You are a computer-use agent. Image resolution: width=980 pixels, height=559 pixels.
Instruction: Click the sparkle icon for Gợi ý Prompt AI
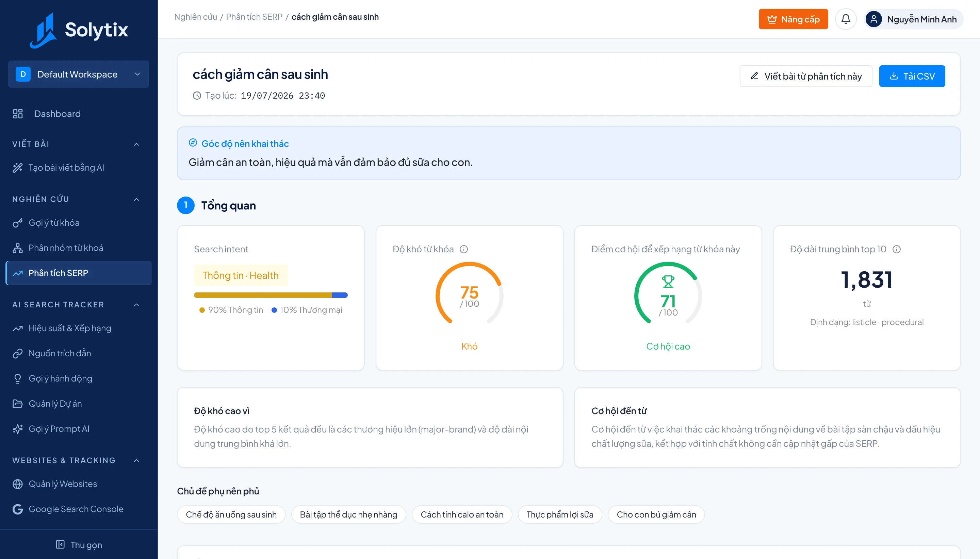point(18,429)
